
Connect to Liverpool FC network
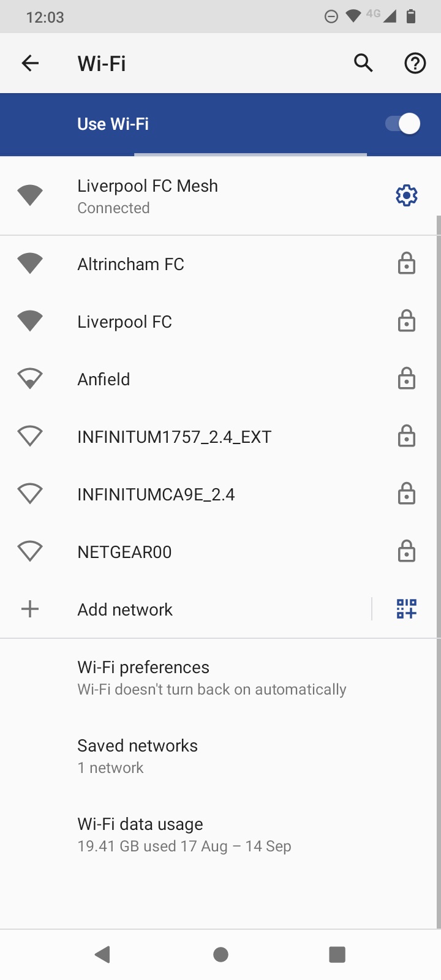[x=221, y=322]
